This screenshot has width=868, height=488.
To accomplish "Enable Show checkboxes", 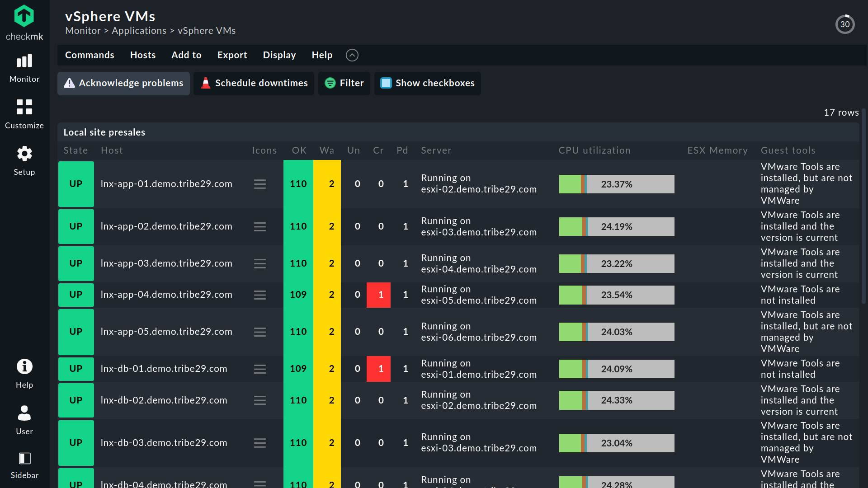I will pos(427,83).
